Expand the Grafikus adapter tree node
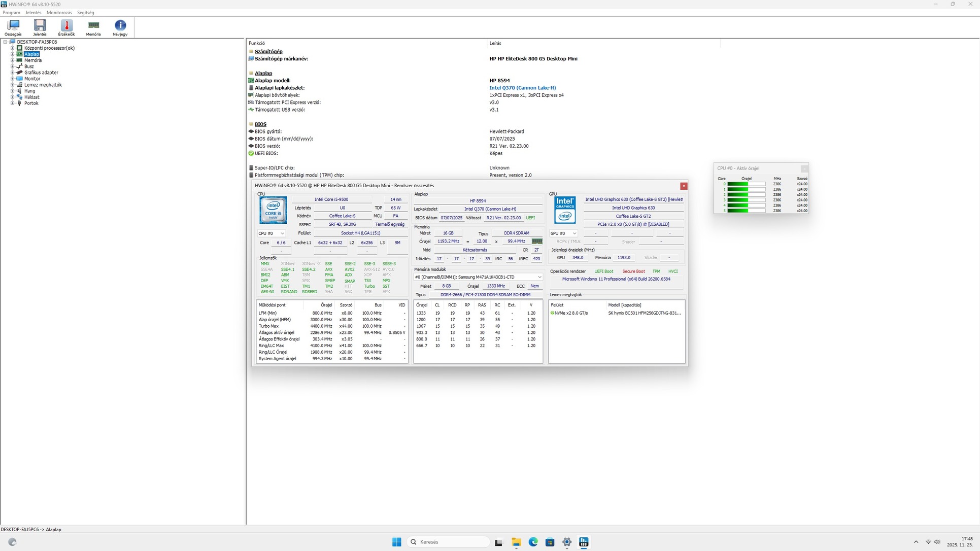The image size is (980, 551). point(13,73)
